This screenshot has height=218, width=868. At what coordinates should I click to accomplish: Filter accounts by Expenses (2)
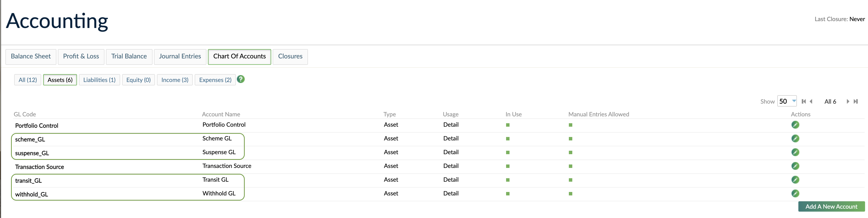(x=215, y=80)
